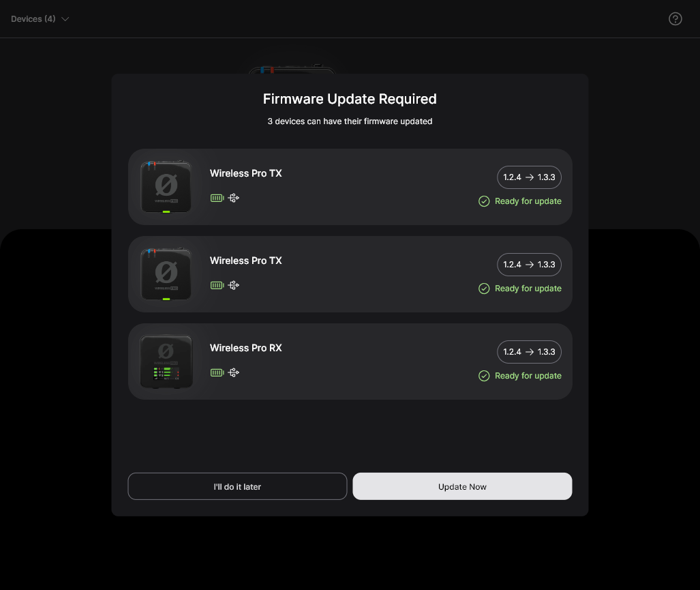Click the USB connection icon on first TX row
The height and width of the screenshot is (590, 700).
[233, 198]
